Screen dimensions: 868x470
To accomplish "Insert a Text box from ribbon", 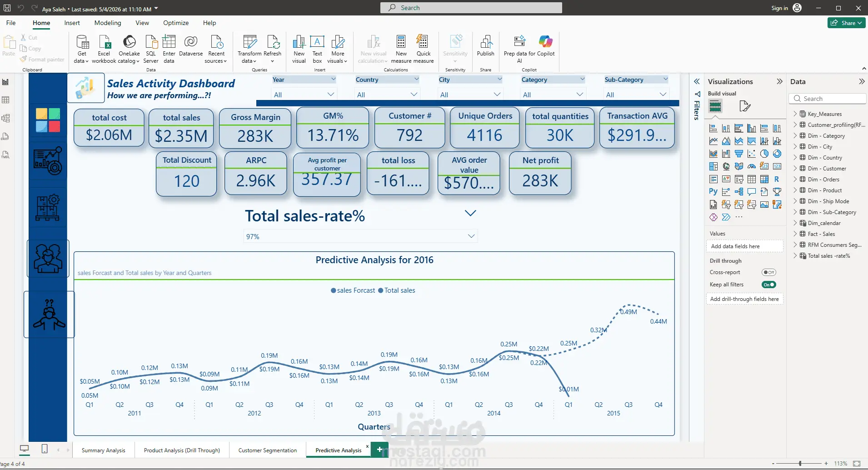I will point(317,49).
